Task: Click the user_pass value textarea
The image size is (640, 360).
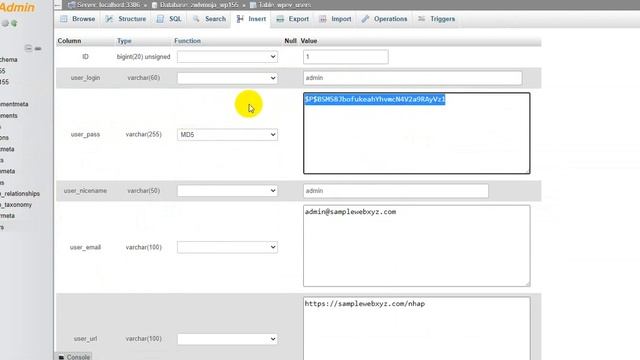Action: (x=417, y=133)
